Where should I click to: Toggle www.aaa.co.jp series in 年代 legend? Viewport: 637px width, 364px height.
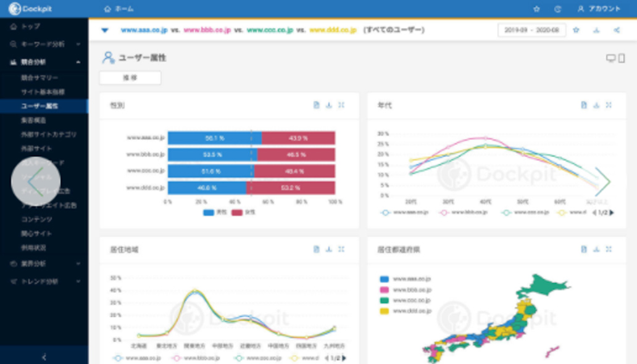pos(404,212)
